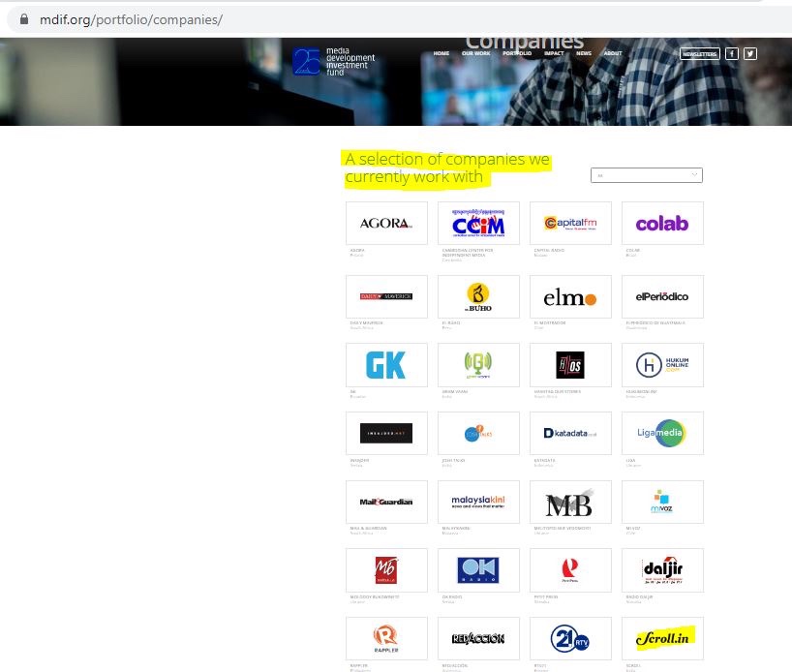Select the Capital FM logo tile
This screenshot has width=792, height=672.
(570, 224)
